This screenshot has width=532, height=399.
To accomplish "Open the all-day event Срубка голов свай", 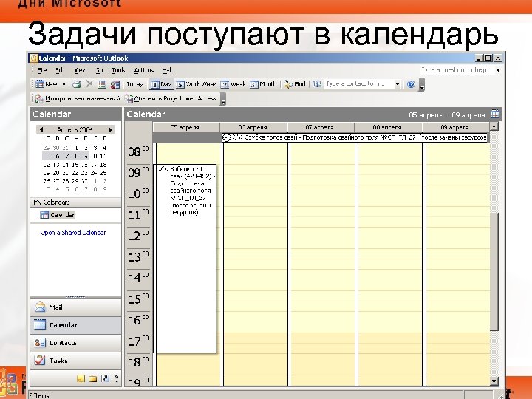I will point(355,137).
